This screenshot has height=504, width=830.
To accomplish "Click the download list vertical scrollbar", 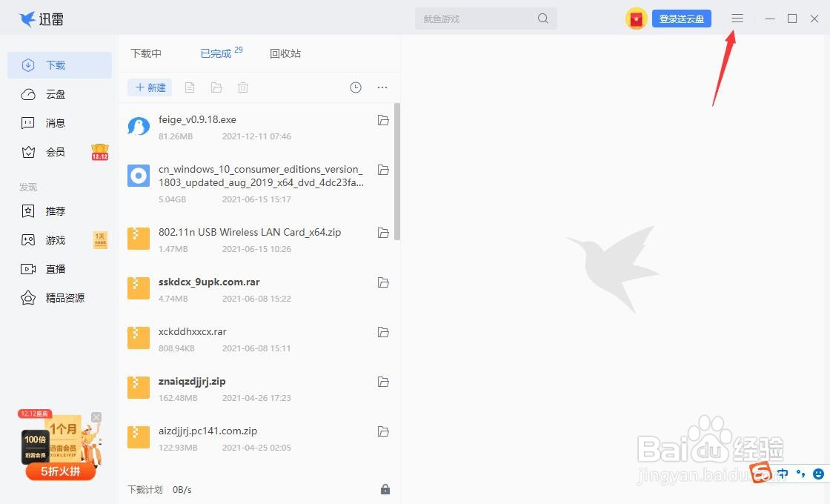I will click(x=397, y=172).
